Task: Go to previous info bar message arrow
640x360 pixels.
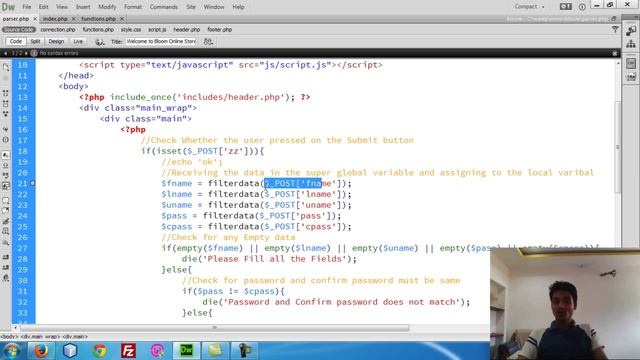Action: point(5,53)
